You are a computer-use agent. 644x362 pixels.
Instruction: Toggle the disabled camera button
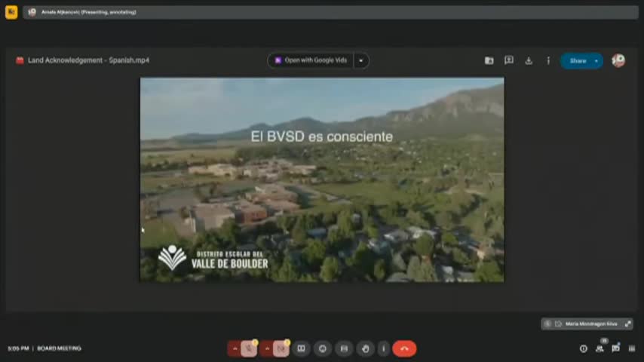pos(281,348)
